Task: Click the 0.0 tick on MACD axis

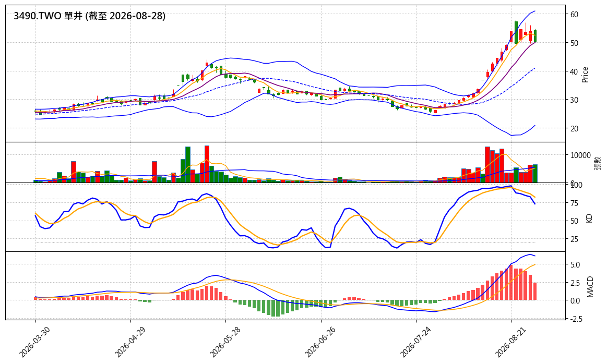Action: coord(575,300)
